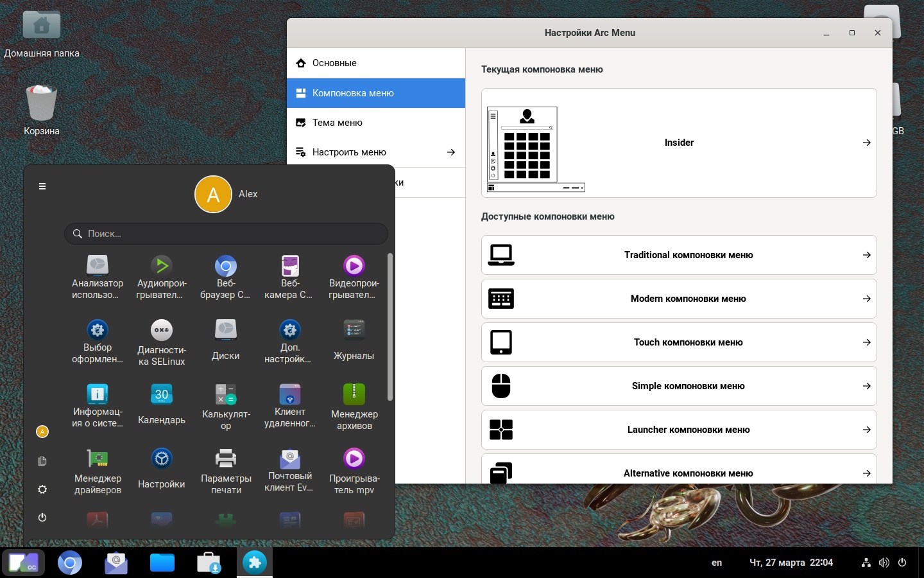Open the clock showing Чт, 27 марта 22:04
The image size is (924, 578).
791,563
